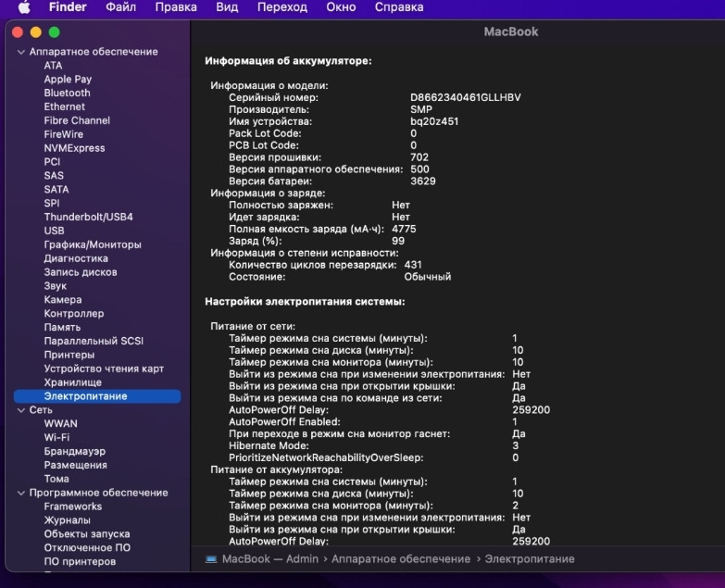
Task: Click Электропитание in bottom path bar
Action: point(530,558)
